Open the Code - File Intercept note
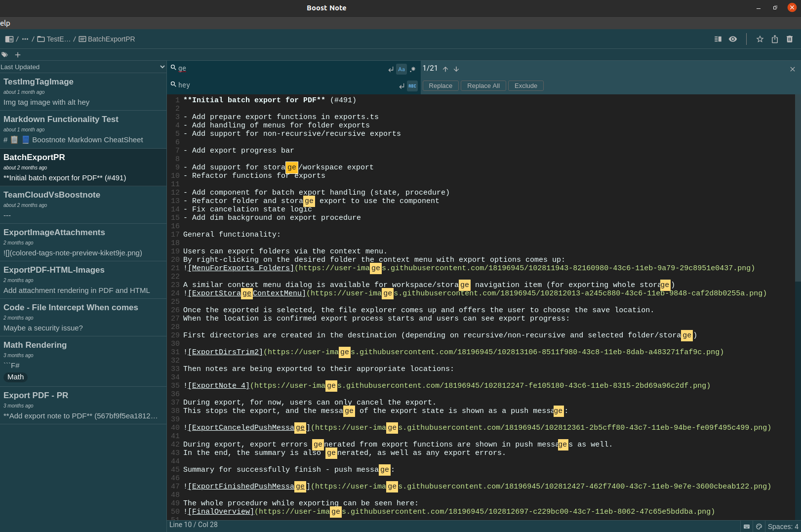801x532 pixels. (83, 318)
